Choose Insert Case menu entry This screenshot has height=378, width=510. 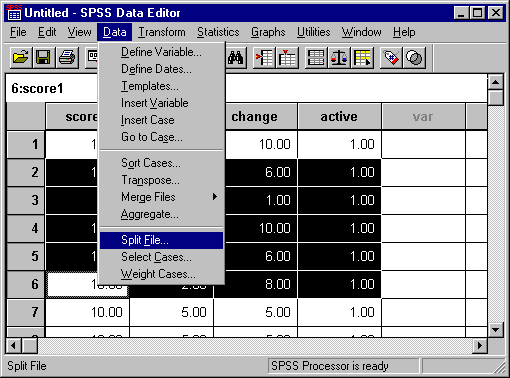click(161, 120)
